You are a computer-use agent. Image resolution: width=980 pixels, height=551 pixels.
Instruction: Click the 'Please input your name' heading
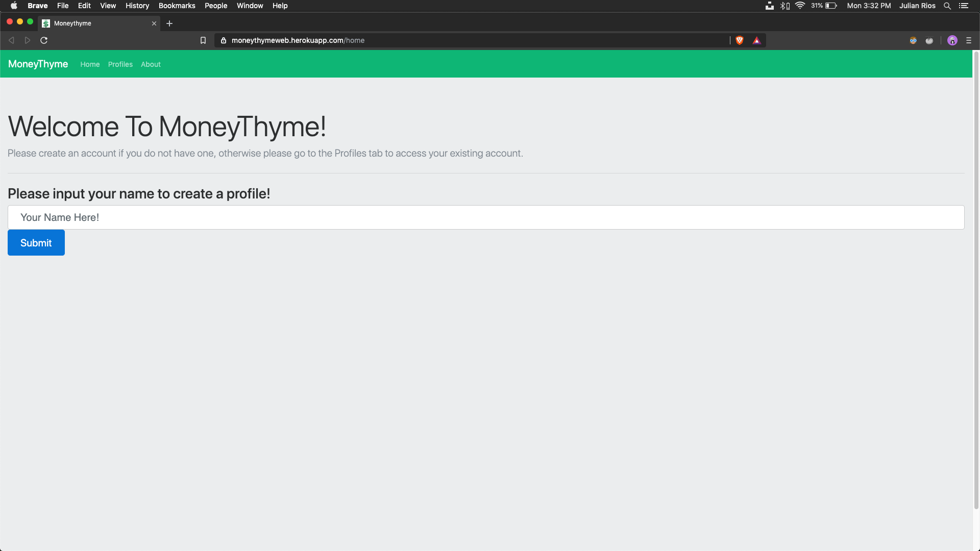click(x=139, y=194)
